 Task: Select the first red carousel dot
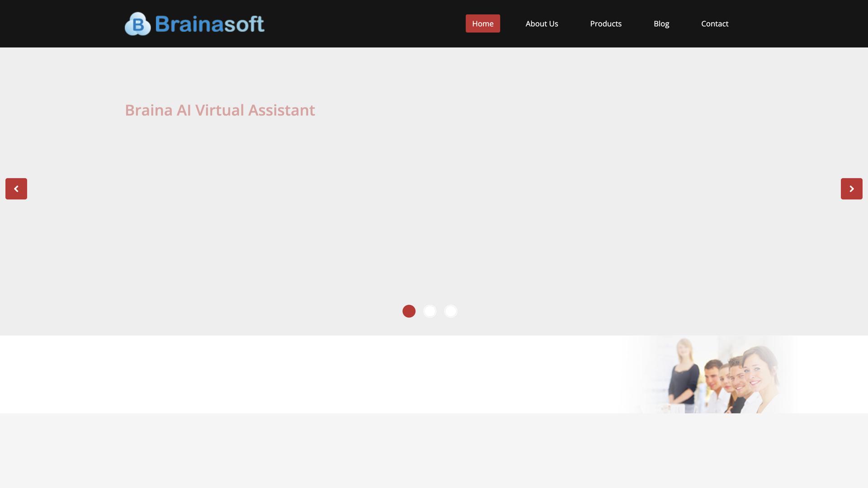[x=409, y=311]
